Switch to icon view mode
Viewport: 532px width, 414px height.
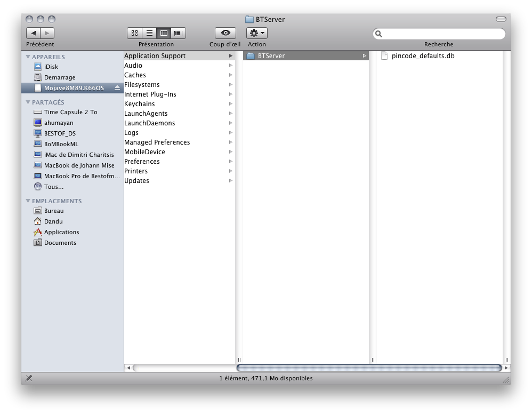134,33
